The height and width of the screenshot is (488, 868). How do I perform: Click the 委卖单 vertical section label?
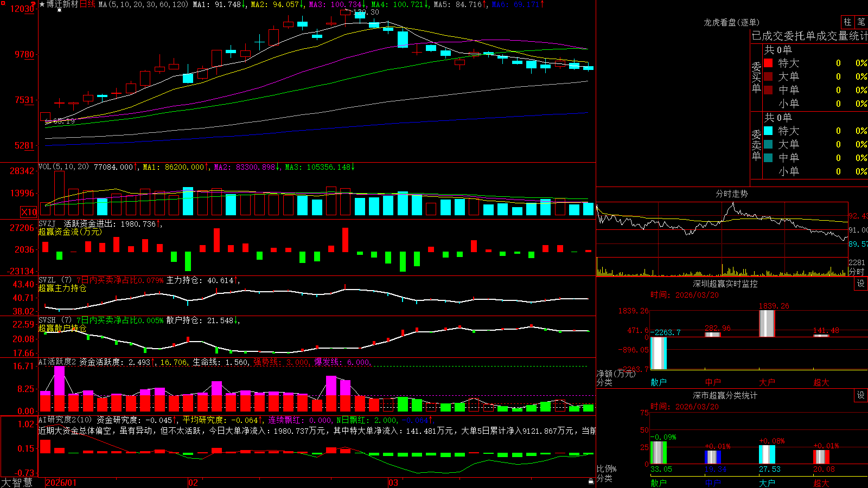click(756, 145)
